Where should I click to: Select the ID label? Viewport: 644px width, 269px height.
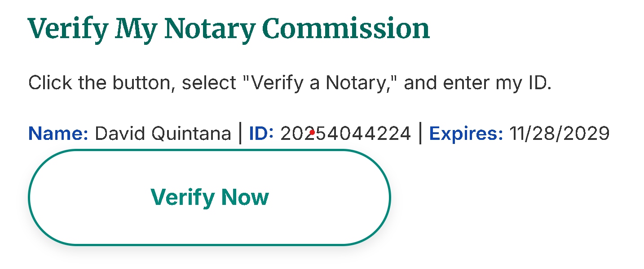coord(261,133)
